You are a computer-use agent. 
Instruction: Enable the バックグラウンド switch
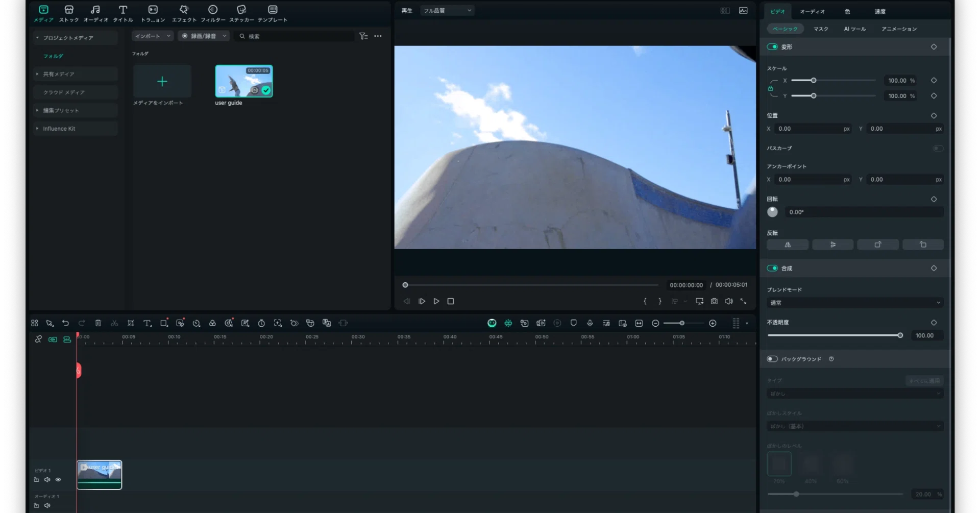pos(772,359)
